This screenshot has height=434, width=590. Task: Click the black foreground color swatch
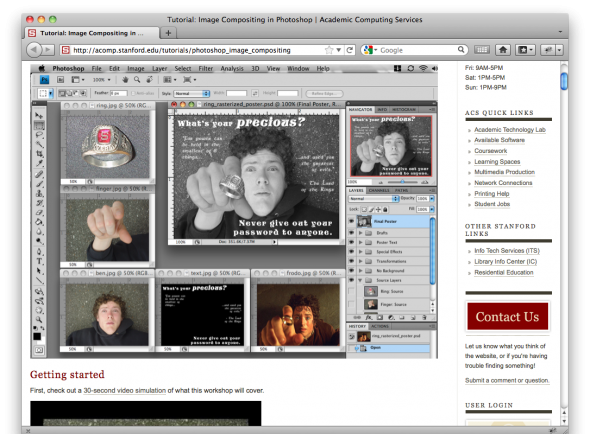(x=37, y=336)
